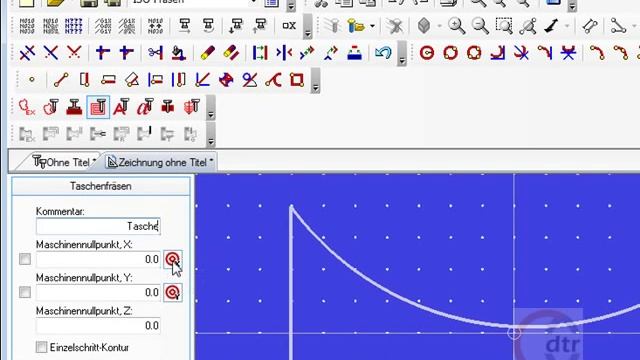Select the circle with center point icon
The width and height of the screenshot is (640, 360).
click(x=427, y=53)
